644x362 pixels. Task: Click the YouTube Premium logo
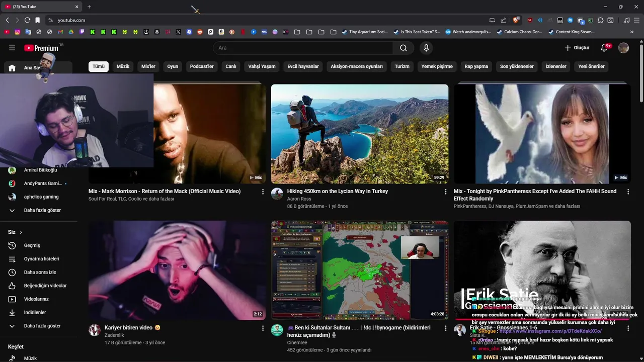click(42, 48)
